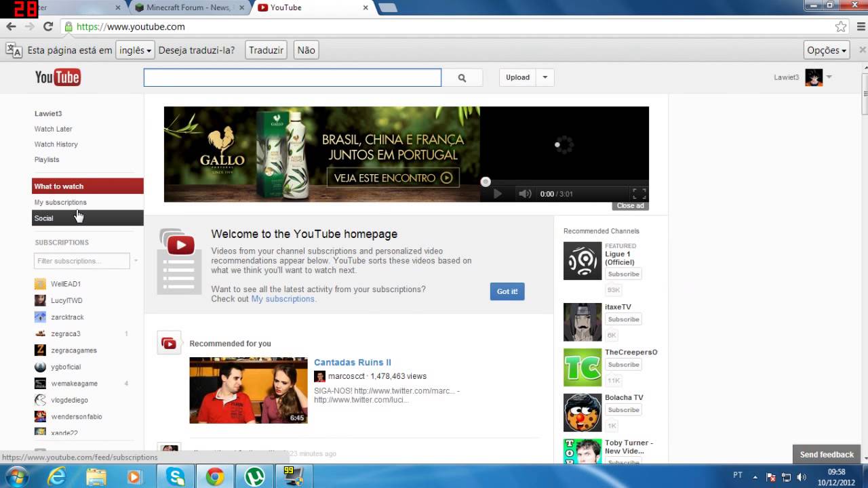Click Filter subscriptions field

(x=81, y=261)
